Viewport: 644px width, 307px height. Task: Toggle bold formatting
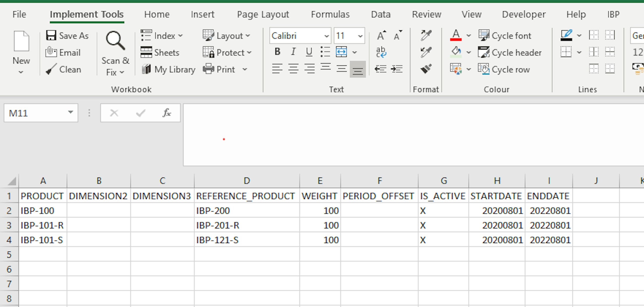click(277, 52)
